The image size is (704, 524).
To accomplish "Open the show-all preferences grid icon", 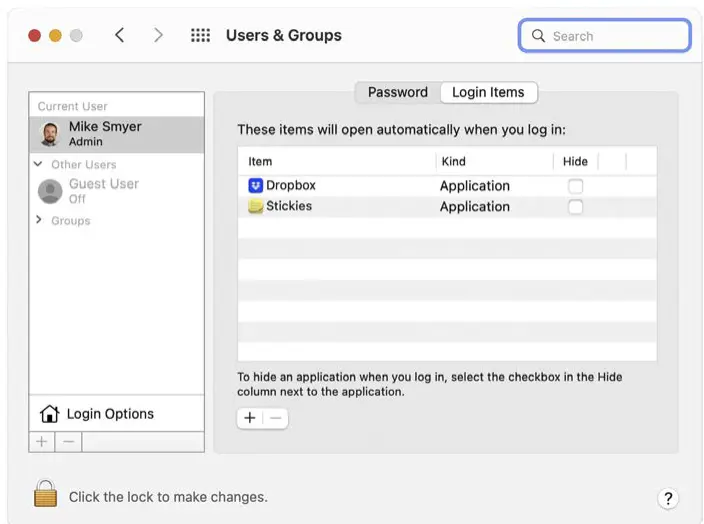I will 200,35.
